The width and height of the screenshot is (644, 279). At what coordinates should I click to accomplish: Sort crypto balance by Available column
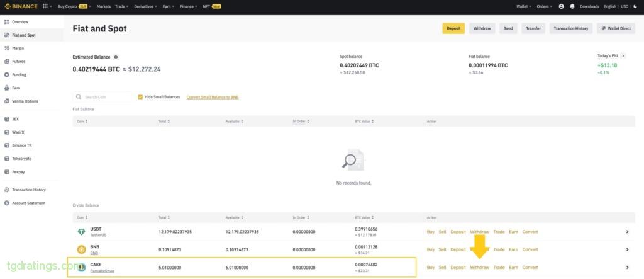[x=234, y=217]
